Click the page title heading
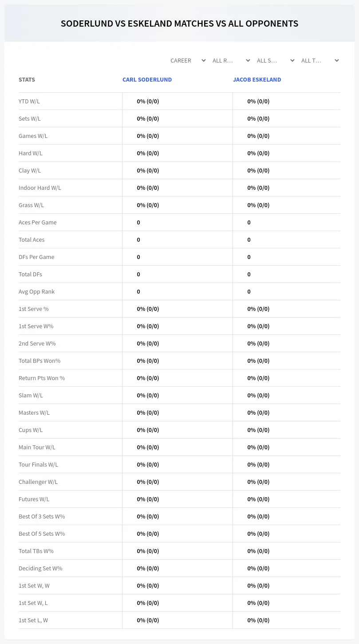359x644 pixels. tap(179, 24)
